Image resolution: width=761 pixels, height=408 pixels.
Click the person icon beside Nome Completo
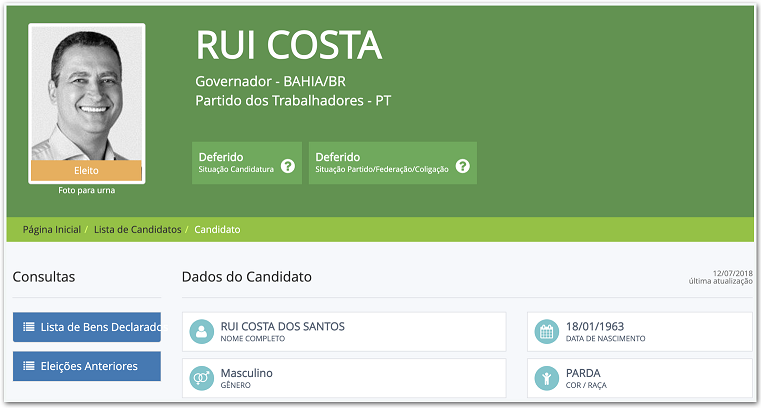(x=202, y=331)
